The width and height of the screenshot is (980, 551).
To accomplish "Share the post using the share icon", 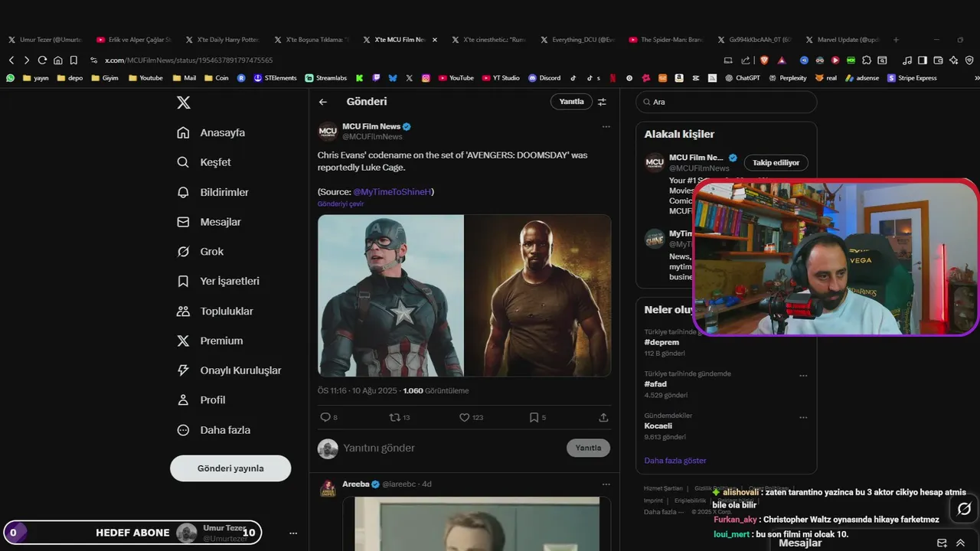I will pyautogui.click(x=603, y=417).
